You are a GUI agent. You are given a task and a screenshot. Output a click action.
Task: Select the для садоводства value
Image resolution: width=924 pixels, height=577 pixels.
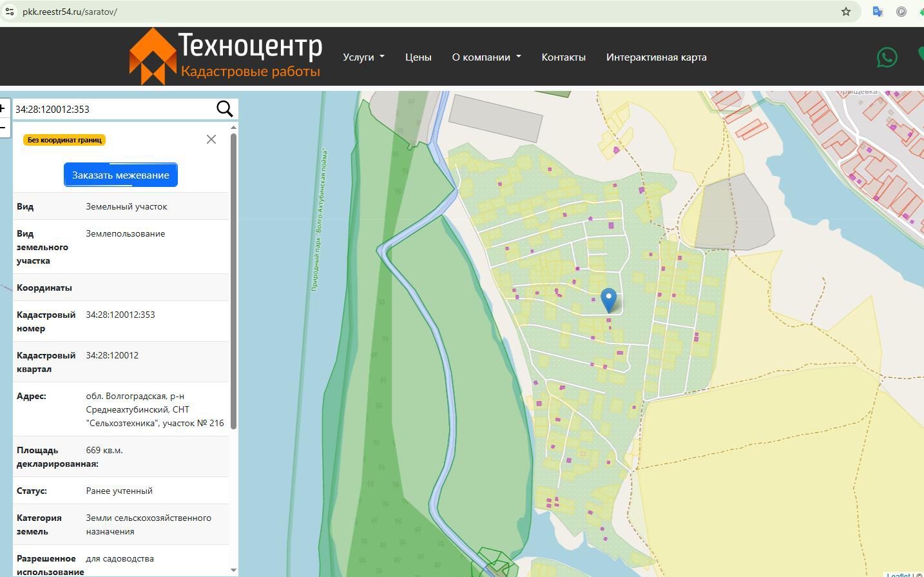[120, 558]
